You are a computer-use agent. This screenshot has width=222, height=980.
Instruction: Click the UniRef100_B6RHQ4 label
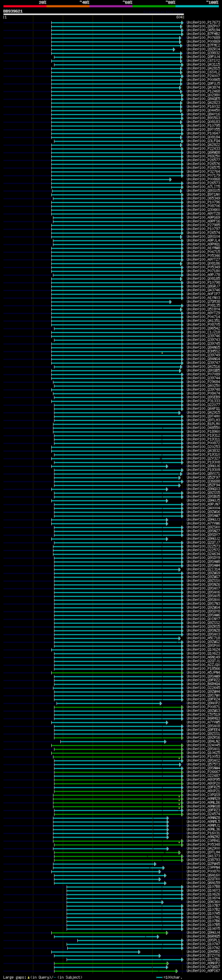pos(203,684)
